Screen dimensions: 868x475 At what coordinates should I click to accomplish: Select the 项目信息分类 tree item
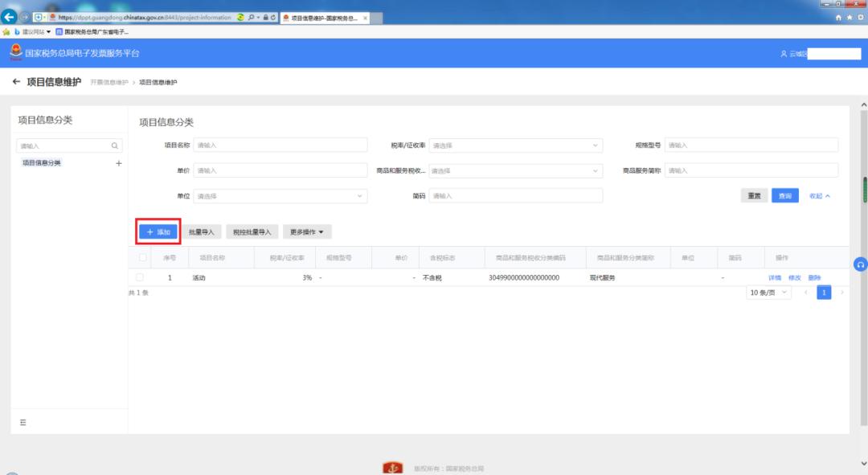(x=42, y=163)
